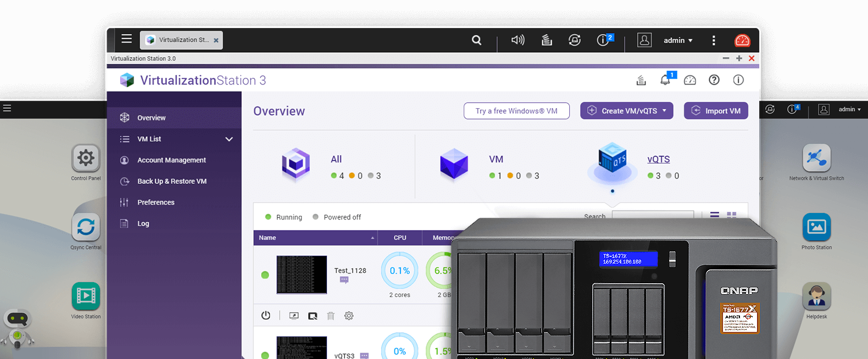Open the Test_1128 description comment icon
This screenshot has height=359, width=868.
coord(344,280)
